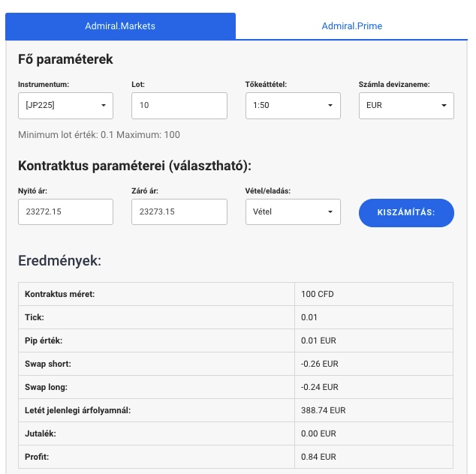Click the Kontratktus paraméterei (választható) heading
The height and width of the screenshot is (474, 476).
click(135, 166)
